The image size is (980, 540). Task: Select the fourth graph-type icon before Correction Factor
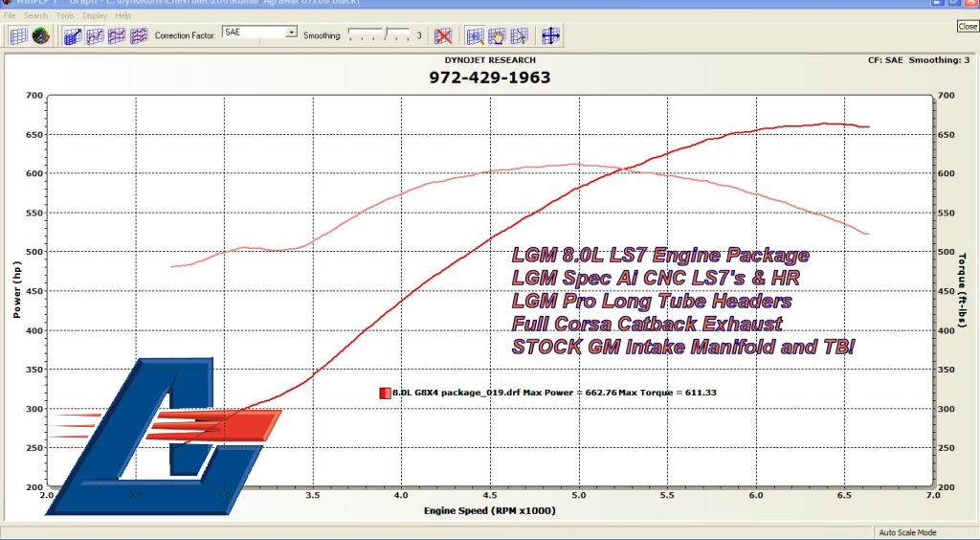[x=139, y=36]
